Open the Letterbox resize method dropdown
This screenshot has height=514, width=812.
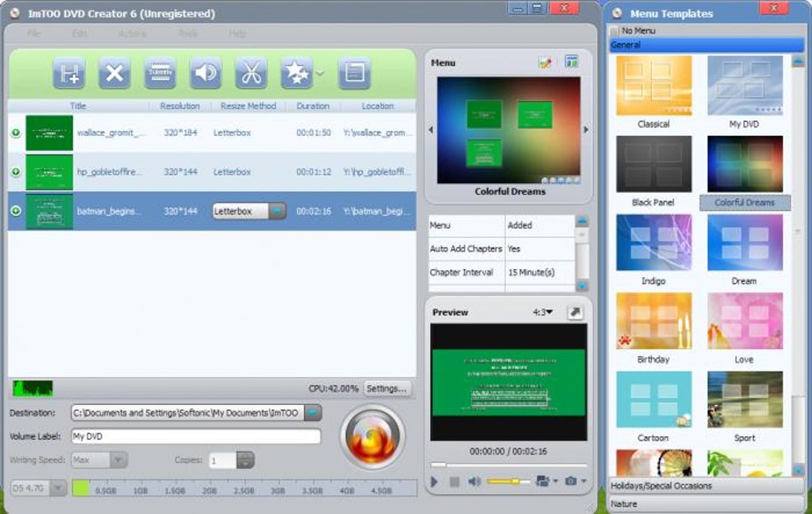point(277,211)
